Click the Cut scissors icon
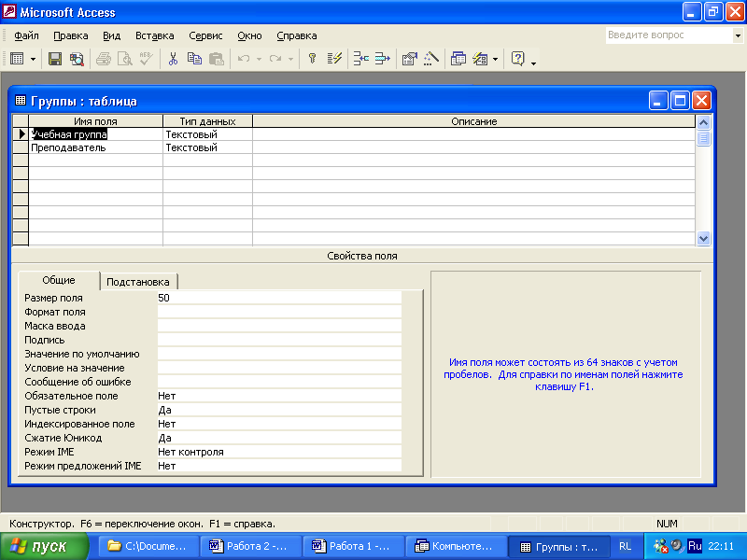The width and height of the screenshot is (747, 560). tap(173, 59)
